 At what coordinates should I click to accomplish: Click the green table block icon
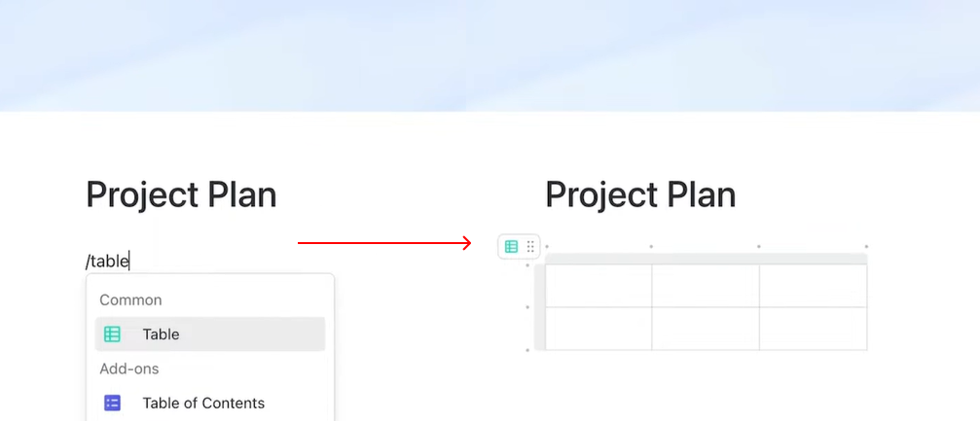[511, 247]
